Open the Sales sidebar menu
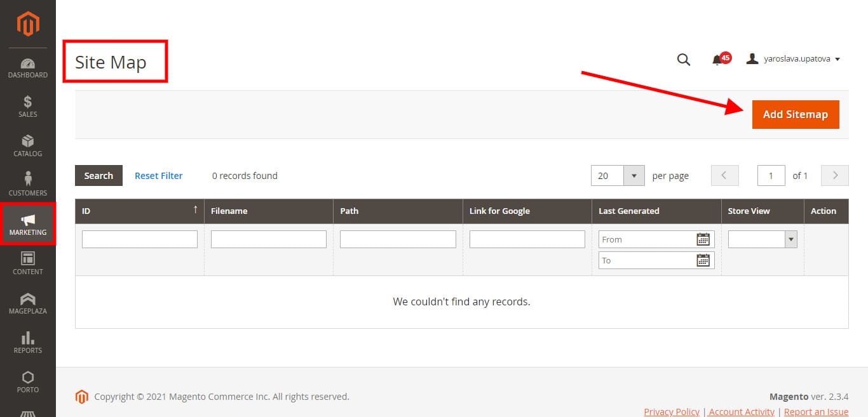This screenshot has width=868, height=417. (28, 107)
